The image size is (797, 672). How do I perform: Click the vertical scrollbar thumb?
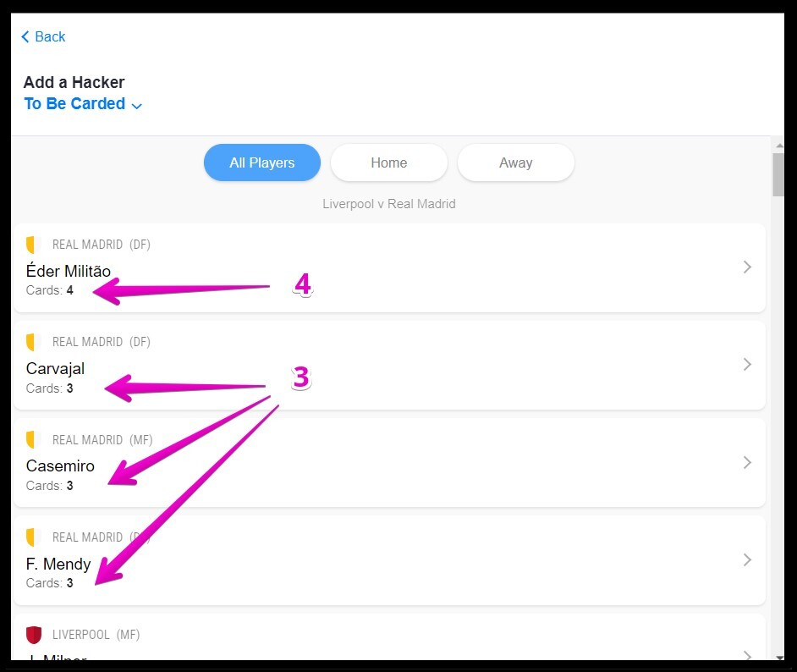tap(778, 174)
